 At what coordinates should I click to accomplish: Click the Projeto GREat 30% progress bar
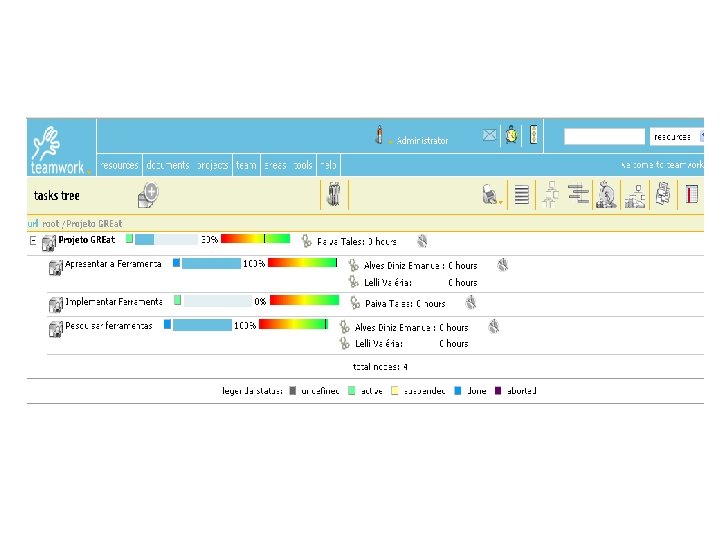(166, 239)
